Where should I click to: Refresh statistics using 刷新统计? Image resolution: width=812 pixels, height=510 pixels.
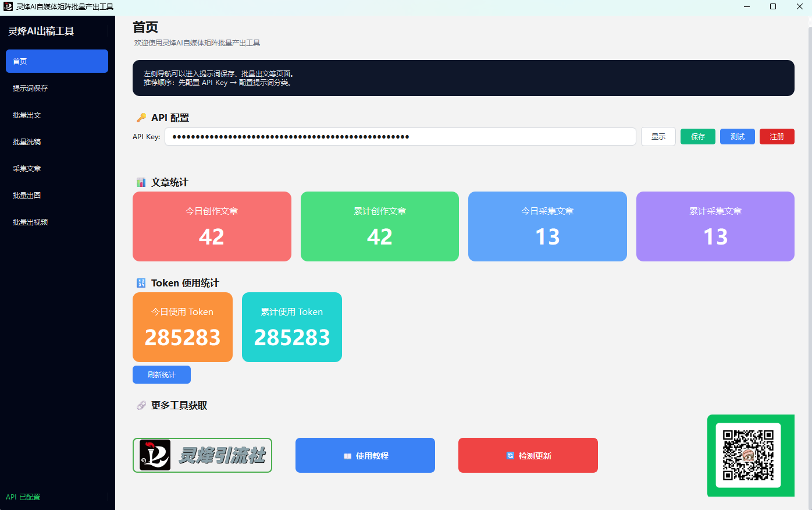(161, 374)
